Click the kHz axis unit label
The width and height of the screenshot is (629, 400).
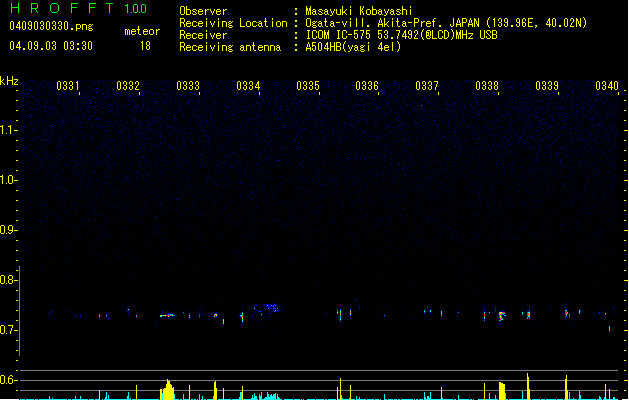click(x=9, y=81)
